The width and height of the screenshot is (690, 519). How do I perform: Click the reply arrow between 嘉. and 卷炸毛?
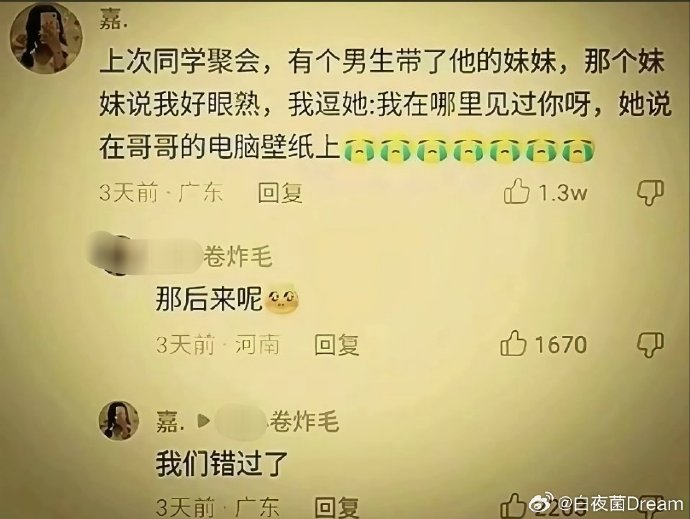203,422
